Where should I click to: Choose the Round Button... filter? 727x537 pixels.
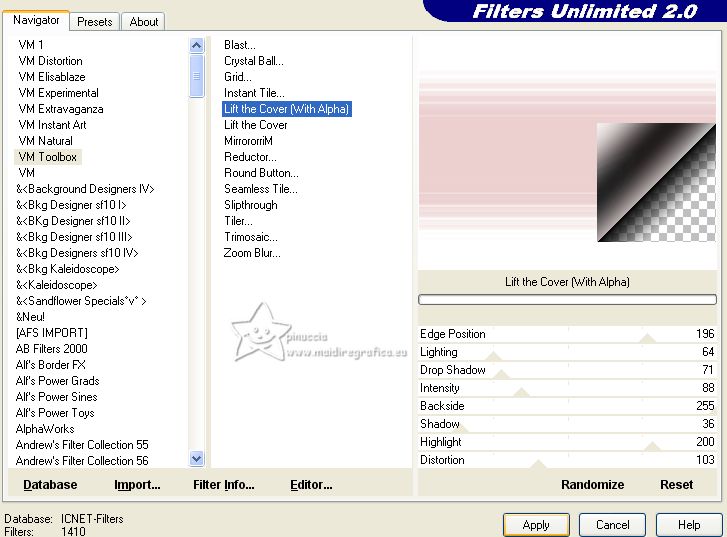pyautogui.click(x=261, y=173)
